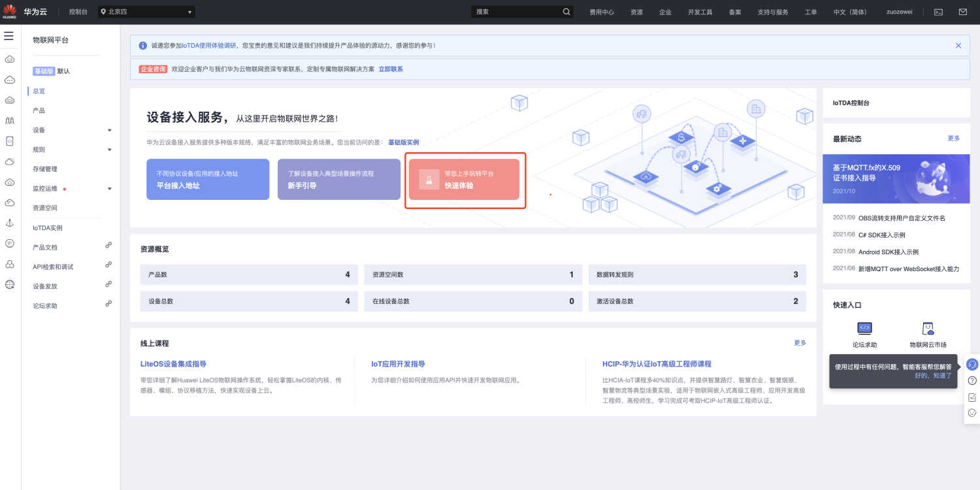Select 产品 in the sidebar
The image size is (980, 490).
tap(39, 110)
